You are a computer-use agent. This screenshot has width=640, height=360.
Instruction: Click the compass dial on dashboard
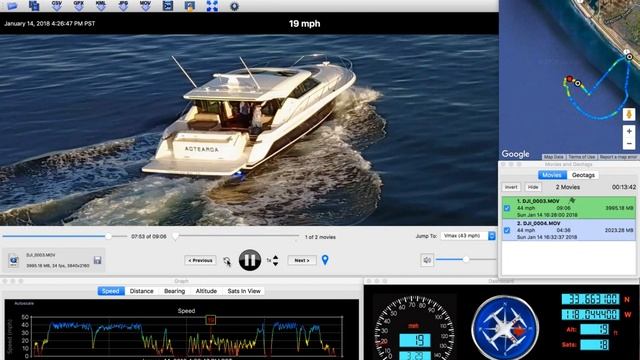[505, 327]
